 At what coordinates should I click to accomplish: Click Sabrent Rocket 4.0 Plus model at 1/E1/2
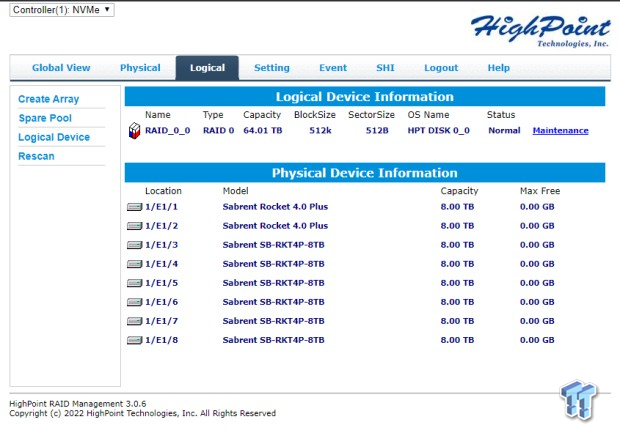275,226
